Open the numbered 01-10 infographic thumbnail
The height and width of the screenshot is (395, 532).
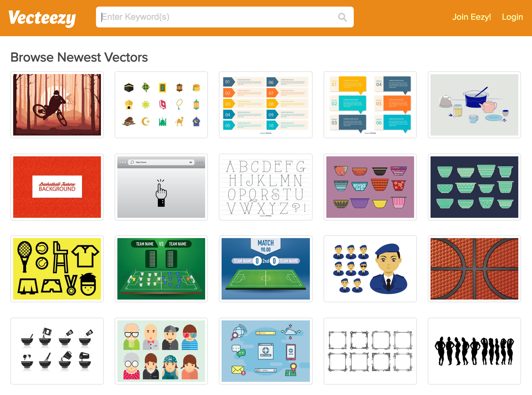(x=266, y=105)
